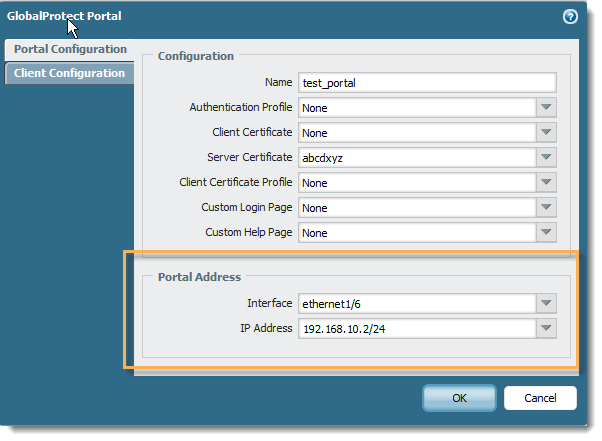The image size is (602, 441).
Task: Click the Custom Login Page value field
Action: point(417,207)
